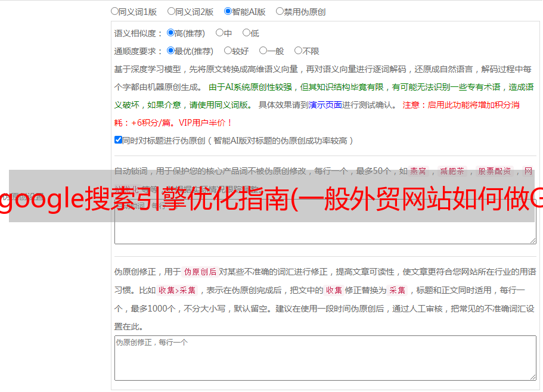Select the 同义词2版 radio option
Viewport: 543px width, 392px height.
(171, 11)
